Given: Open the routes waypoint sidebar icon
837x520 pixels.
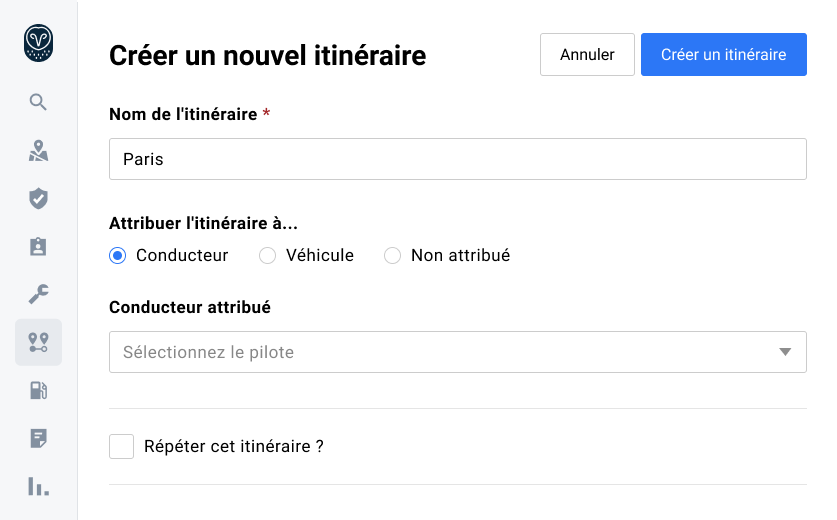Looking at the screenshot, I should pos(38,342).
